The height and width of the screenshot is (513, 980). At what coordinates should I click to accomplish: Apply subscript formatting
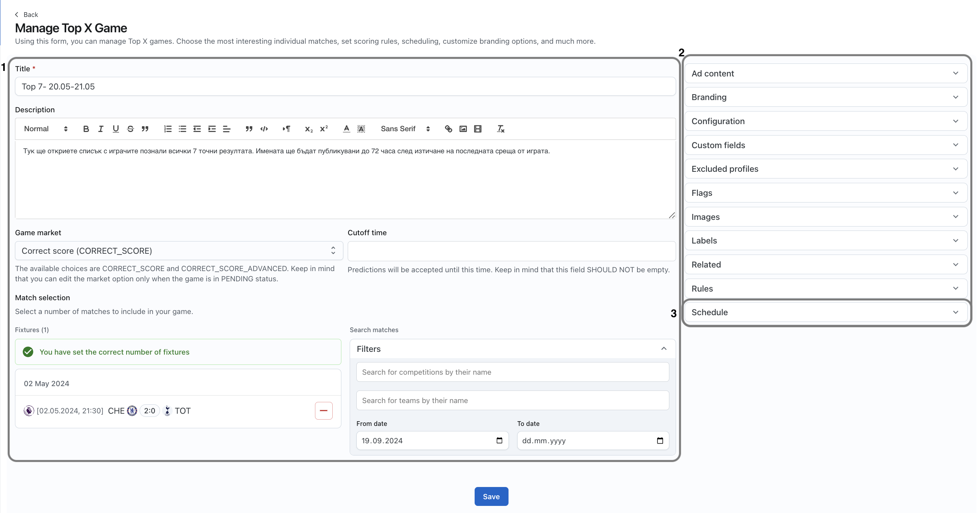pos(309,129)
